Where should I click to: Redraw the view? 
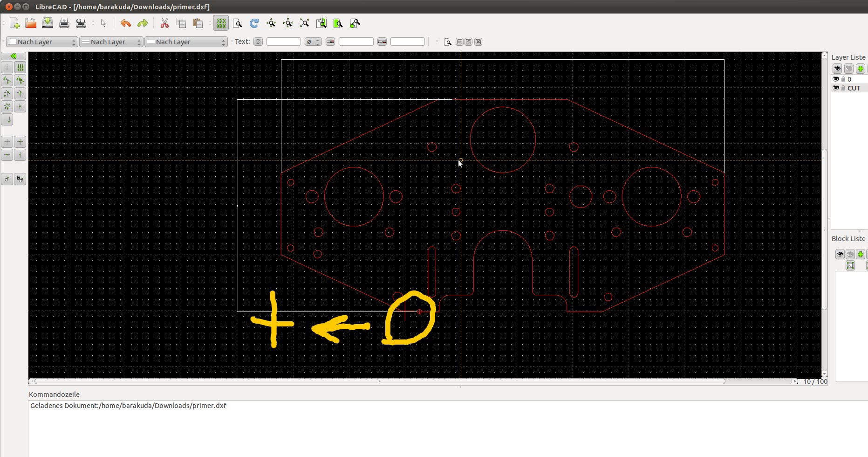(x=254, y=23)
